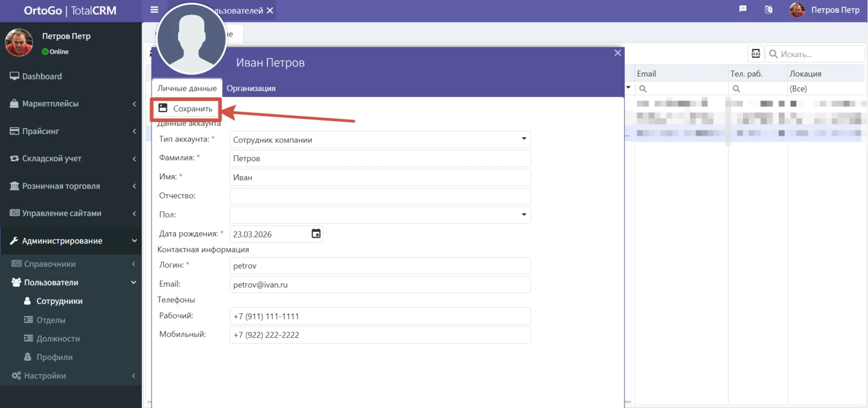Click the language translation icon

coord(768,10)
